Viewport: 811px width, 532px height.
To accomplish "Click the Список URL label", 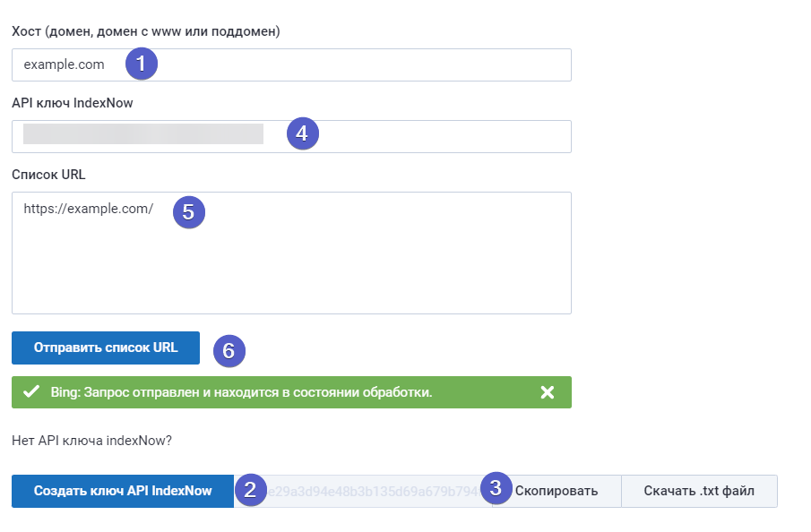I will (48, 175).
